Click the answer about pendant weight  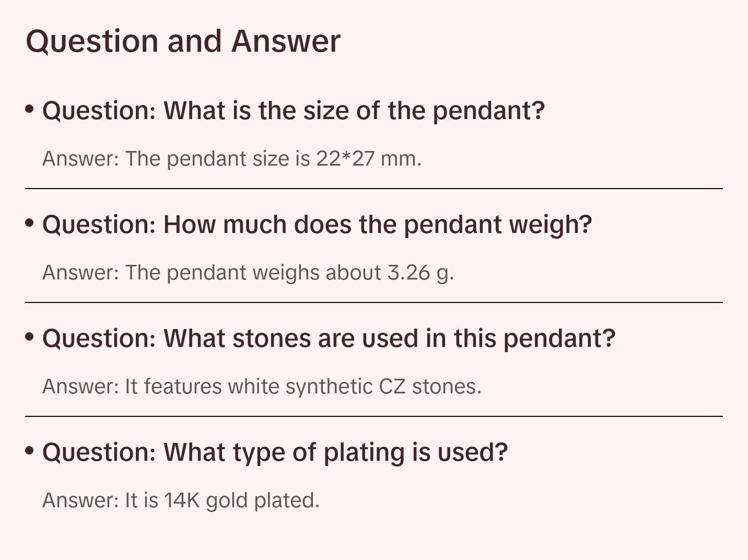[248, 273]
